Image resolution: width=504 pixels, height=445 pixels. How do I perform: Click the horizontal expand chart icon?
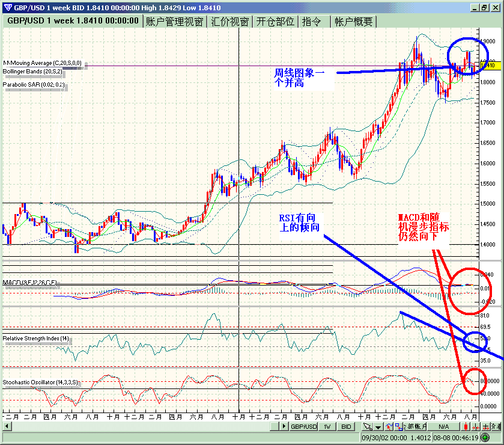[486, 427]
